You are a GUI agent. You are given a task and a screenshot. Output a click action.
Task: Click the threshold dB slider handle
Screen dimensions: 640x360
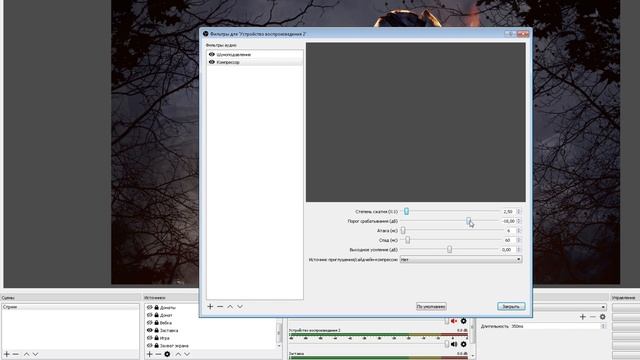point(469,221)
